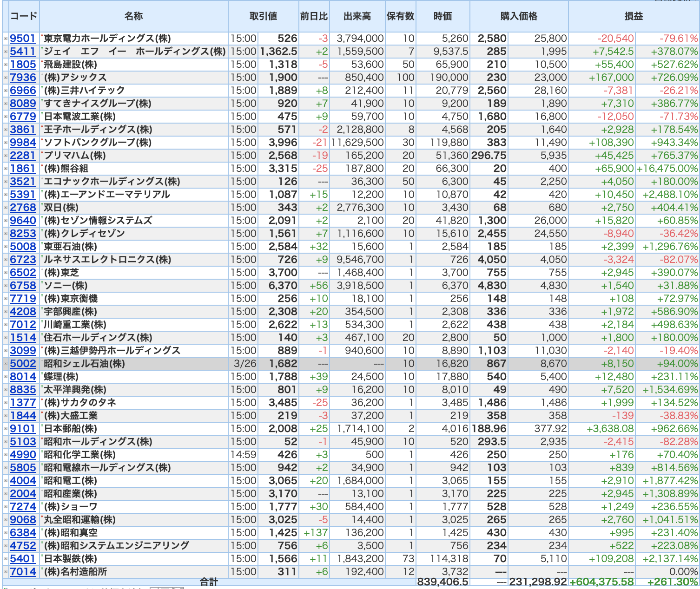Click the 合計 total row label
Image resolution: width=700 pixels, height=589 pixels.
point(209,582)
